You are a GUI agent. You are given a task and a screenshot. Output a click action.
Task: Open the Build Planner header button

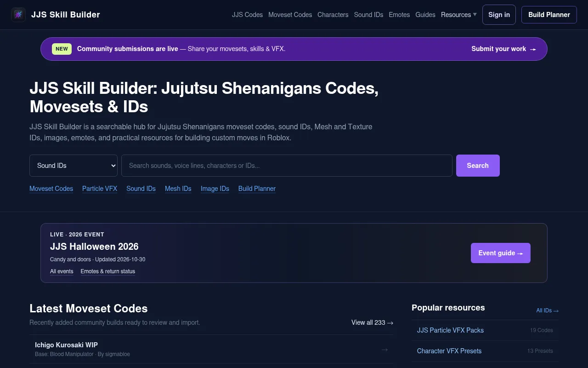[x=549, y=15]
